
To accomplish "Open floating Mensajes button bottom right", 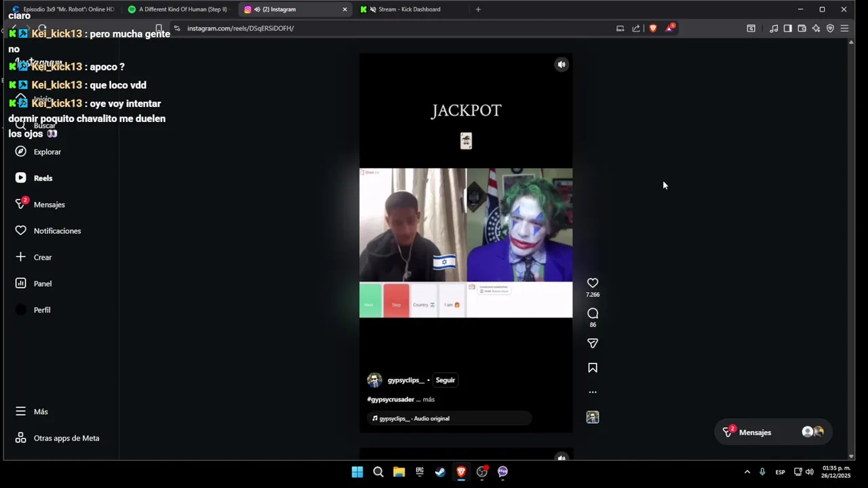I will point(773,432).
